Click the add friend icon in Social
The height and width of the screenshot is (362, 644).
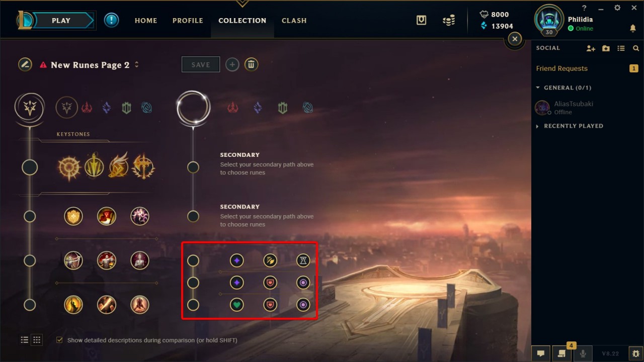tap(591, 48)
